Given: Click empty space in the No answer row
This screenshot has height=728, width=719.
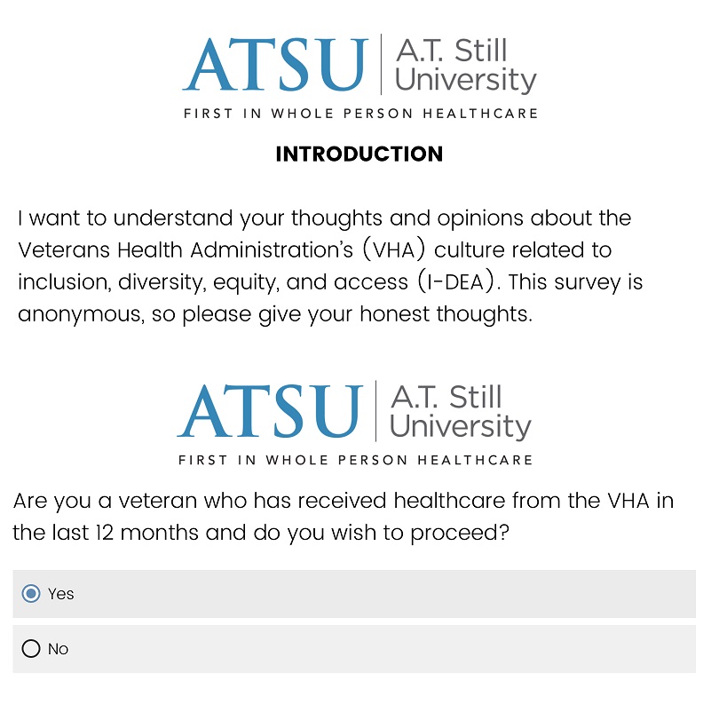Looking at the screenshot, I should (x=385, y=649).
